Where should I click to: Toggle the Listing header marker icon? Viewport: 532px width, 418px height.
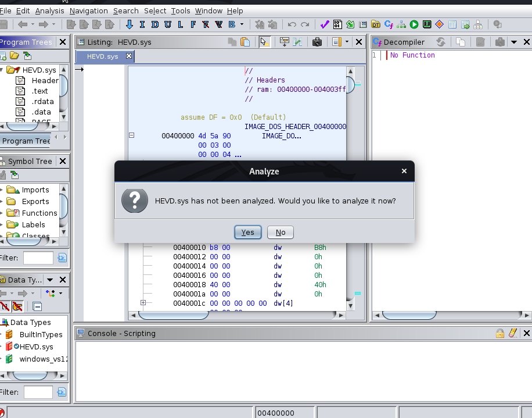[x=297, y=42]
